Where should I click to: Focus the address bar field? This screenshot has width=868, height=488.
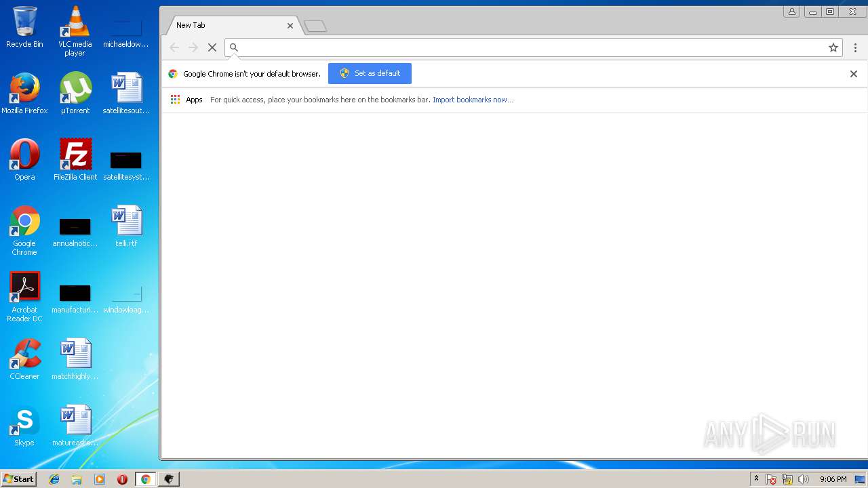click(532, 47)
